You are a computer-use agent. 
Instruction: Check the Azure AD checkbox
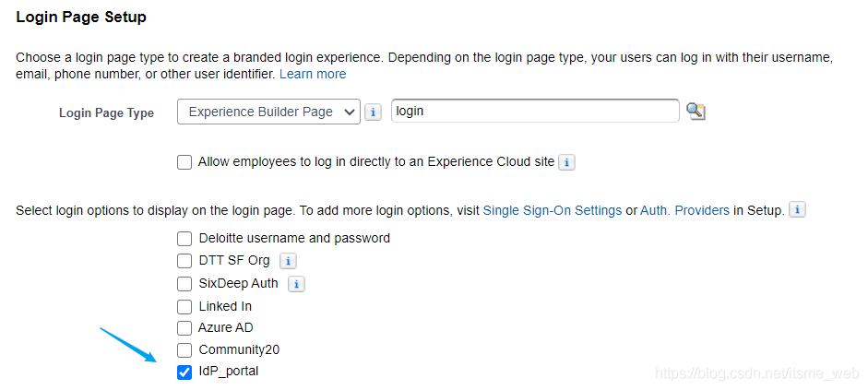tap(184, 328)
